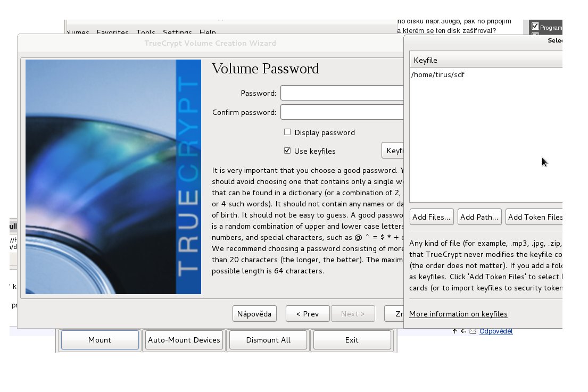Click the Add Token Files button
Screen dimensions: 588x392
click(x=534, y=217)
